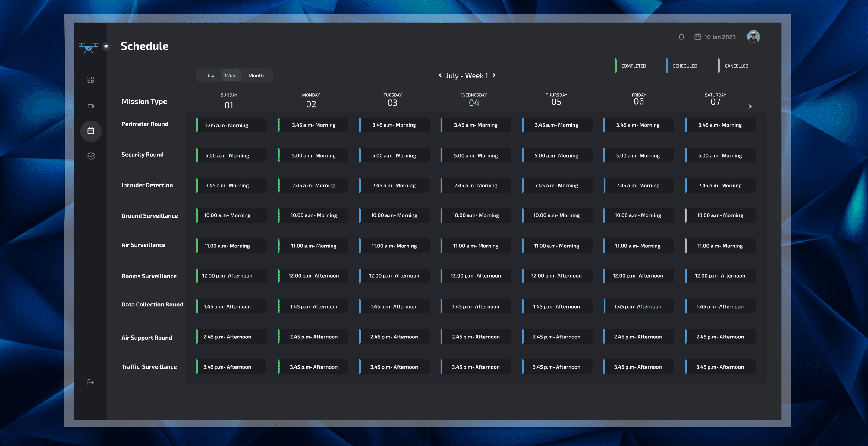Open Saturday 10.00 a.m Ground Surveillance entry
868x446 pixels.
tap(720, 215)
